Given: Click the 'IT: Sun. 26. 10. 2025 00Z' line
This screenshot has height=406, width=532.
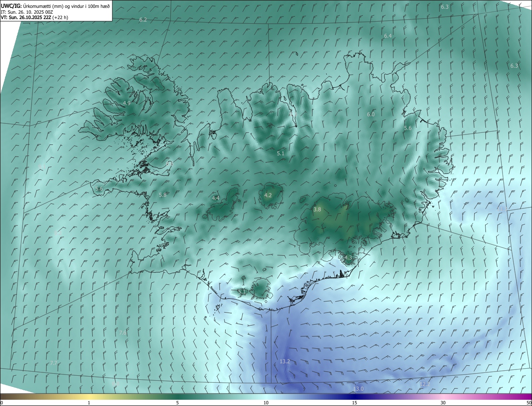Looking at the screenshot, I should [x=27, y=12].
